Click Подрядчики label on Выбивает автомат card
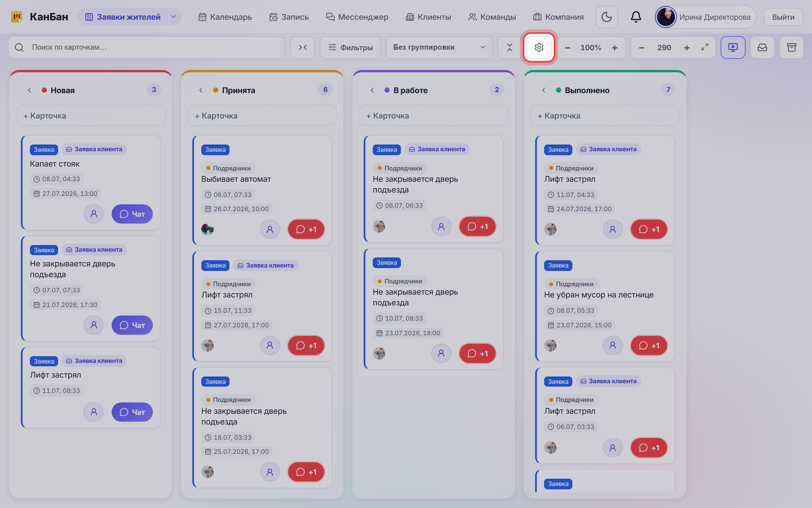Screen dimensions: 812x508 tap(228, 168)
